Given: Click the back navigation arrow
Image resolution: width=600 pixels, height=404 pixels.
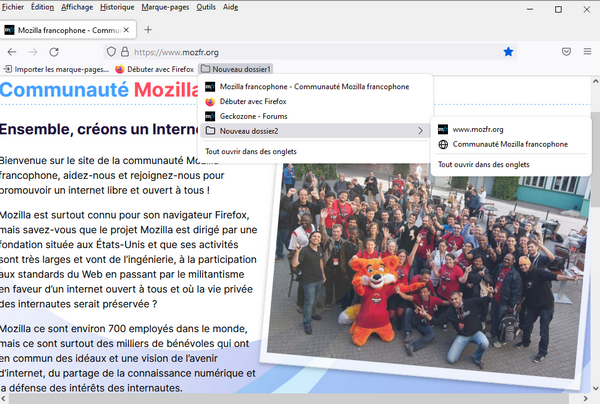Looking at the screenshot, I should [12, 52].
